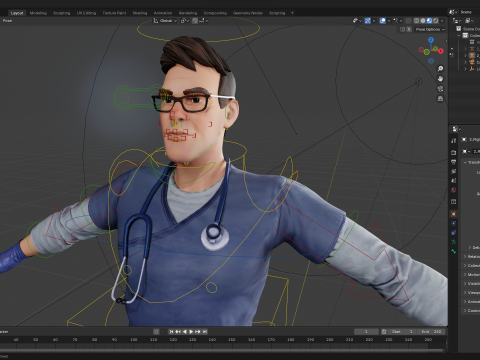
Task: Open Scene properties tab icon
Action: coord(453,180)
